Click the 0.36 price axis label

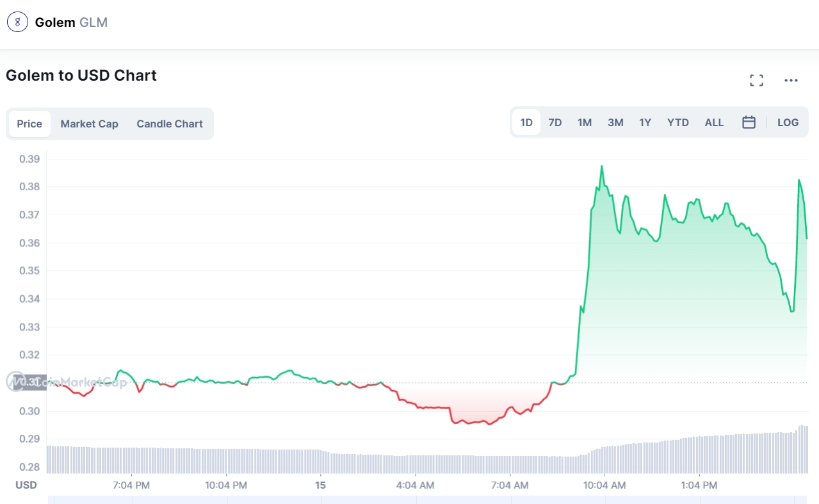point(29,243)
